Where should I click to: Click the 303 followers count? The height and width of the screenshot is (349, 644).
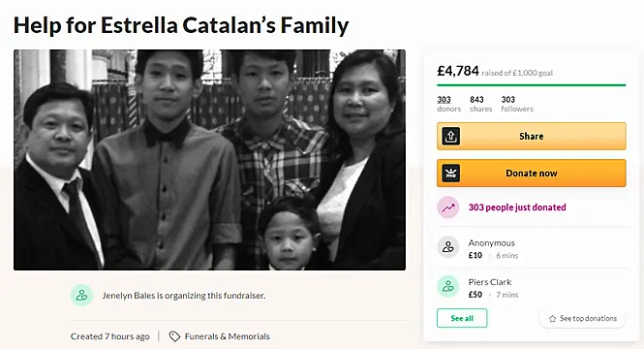pyautogui.click(x=517, y=104)
